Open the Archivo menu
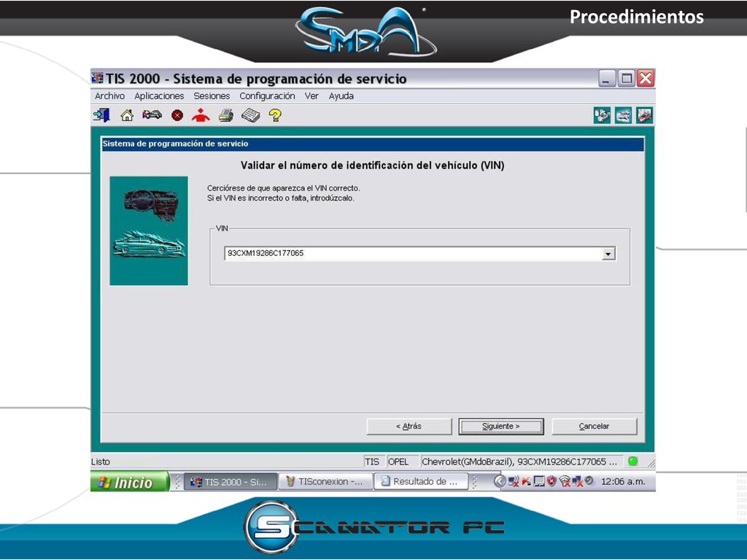The image size is (747, 560). (x=109, y=96)
